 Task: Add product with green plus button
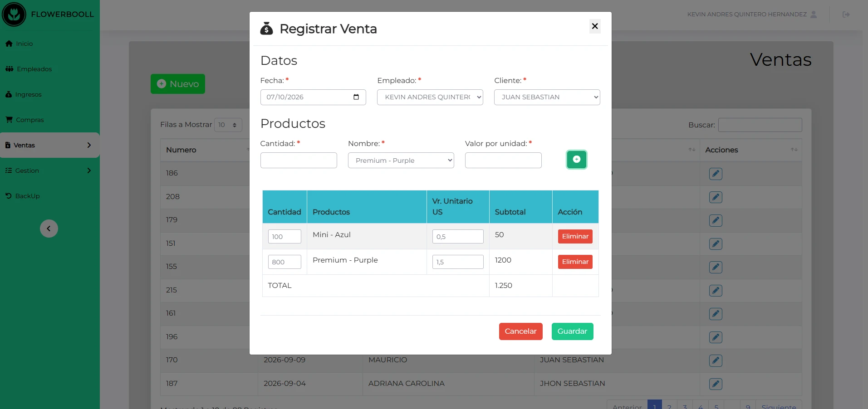coord(577,160)
